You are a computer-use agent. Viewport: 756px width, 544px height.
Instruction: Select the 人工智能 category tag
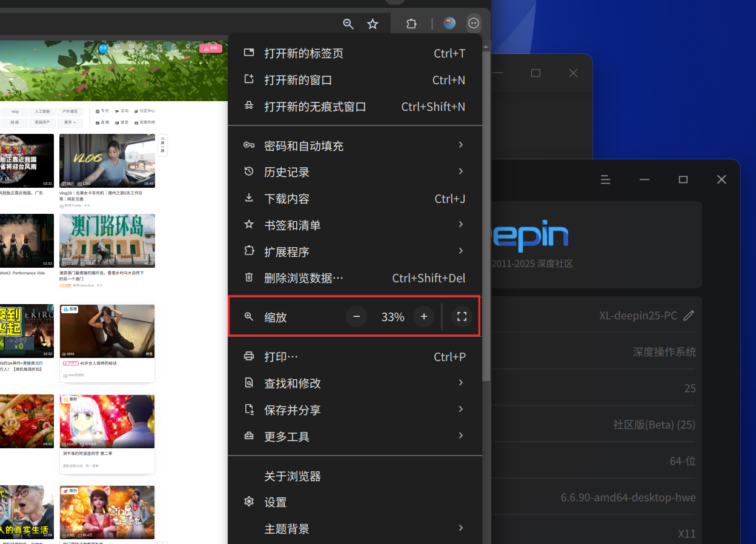click(42, 111)
